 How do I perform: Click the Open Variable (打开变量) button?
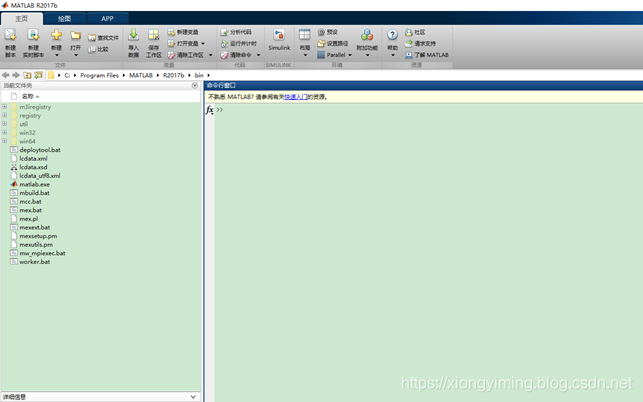[x=183, y=43]
